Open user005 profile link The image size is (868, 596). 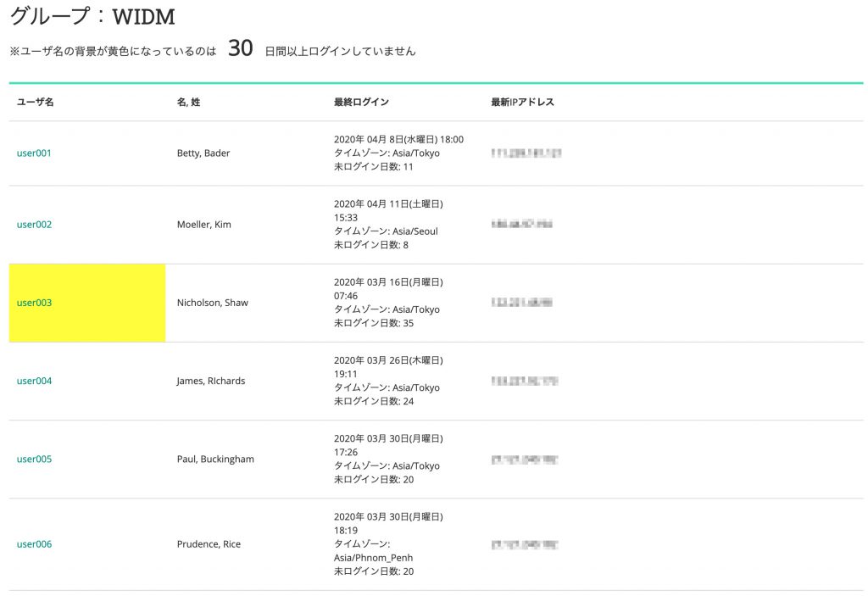click(34, 460)
